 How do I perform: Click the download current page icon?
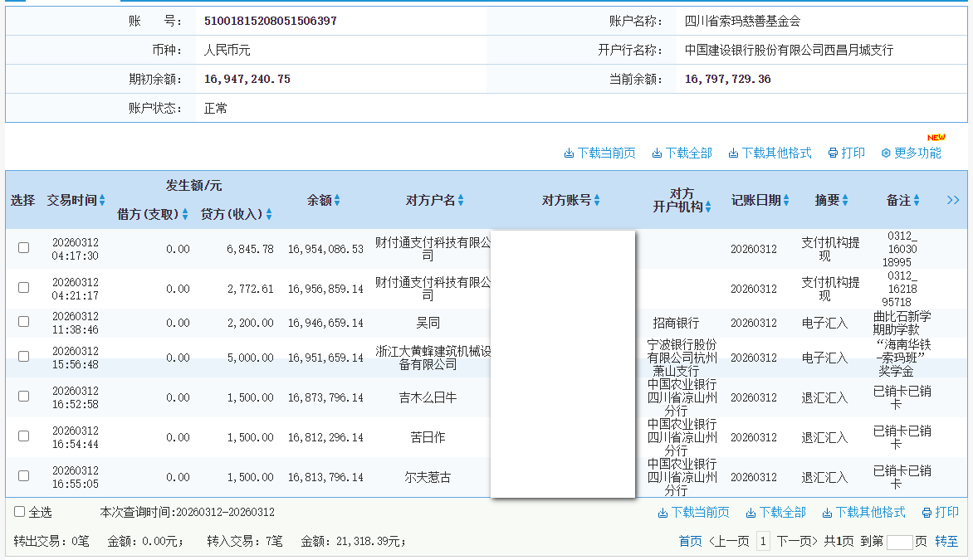pyautogui.click(x=599, y=153)
